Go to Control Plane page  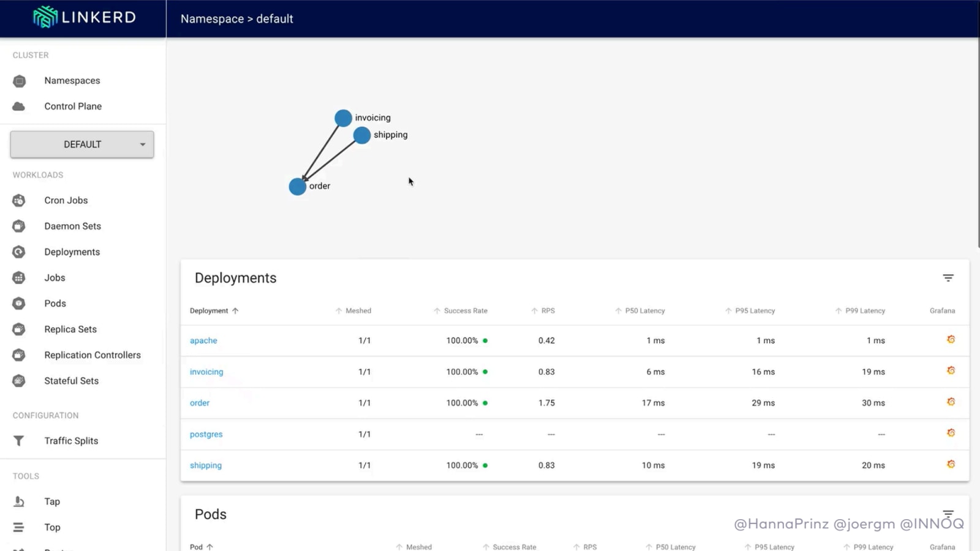[x=73, y=107]
